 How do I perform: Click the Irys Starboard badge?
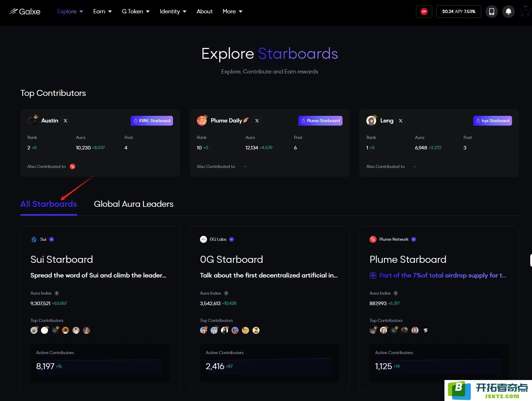(x=492, y=121)
